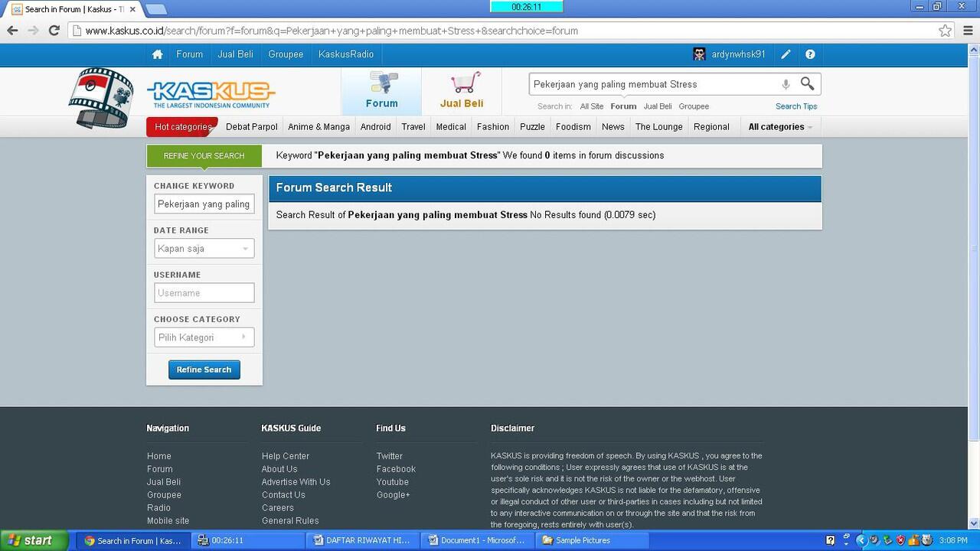980x551 pixels.
Task: Click the browser back arrow
Action: coord(12,31)
